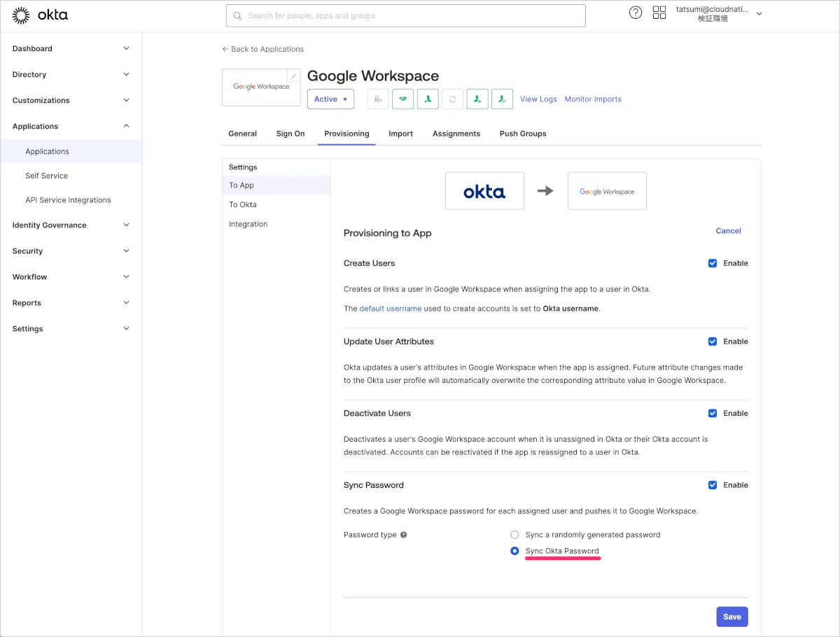Click the search for people, apps field

click(x=405, y=15)
